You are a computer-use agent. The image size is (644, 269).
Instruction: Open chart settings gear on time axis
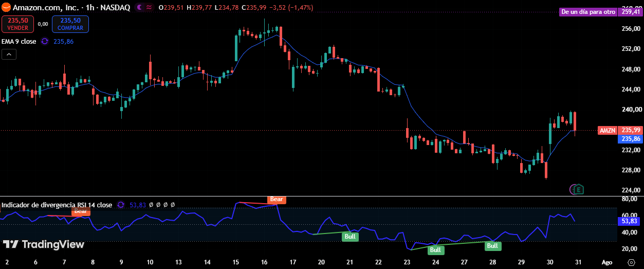pyautogui.click(x=631, y=262)
